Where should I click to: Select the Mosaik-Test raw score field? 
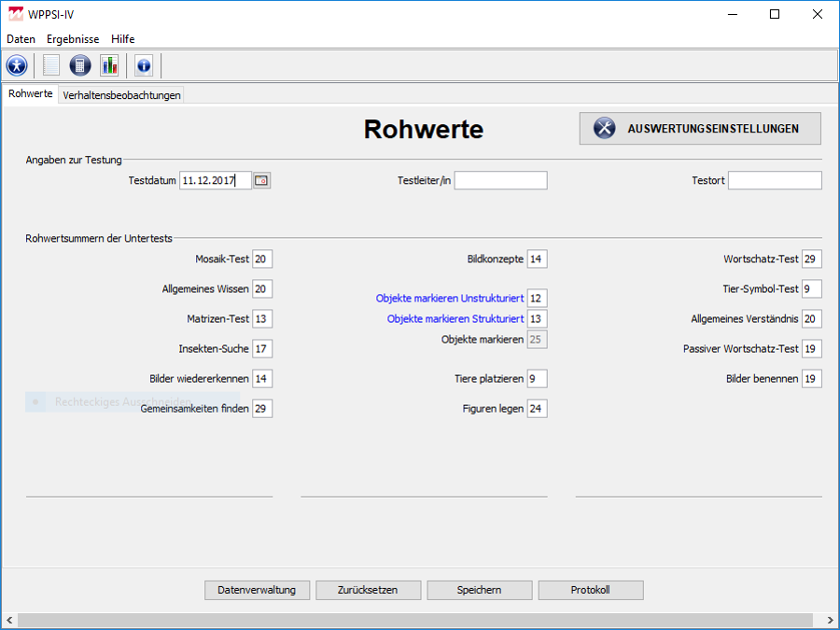[262, 259]
